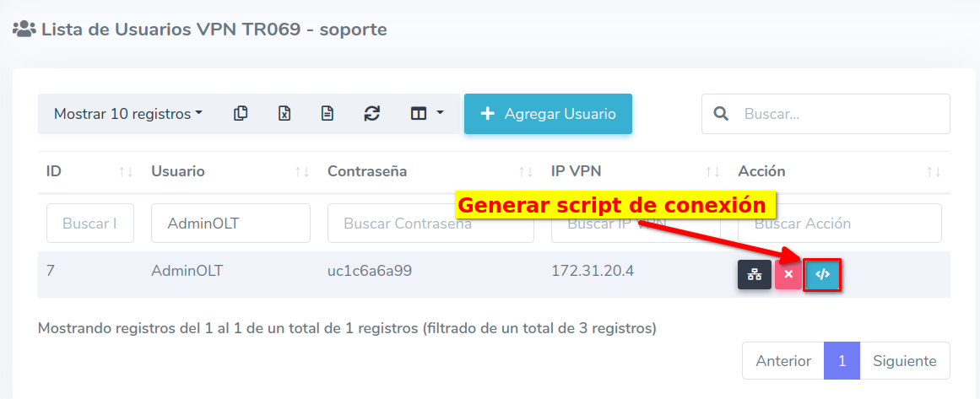
Task: Click the network icon for AdminOLT
Action: [754, 275]
